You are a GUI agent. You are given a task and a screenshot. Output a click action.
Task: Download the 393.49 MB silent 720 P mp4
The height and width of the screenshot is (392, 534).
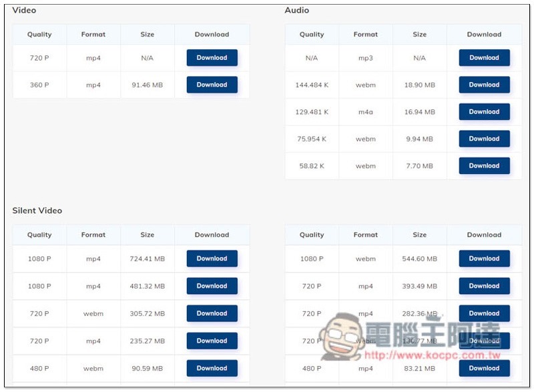click(485, 286)
